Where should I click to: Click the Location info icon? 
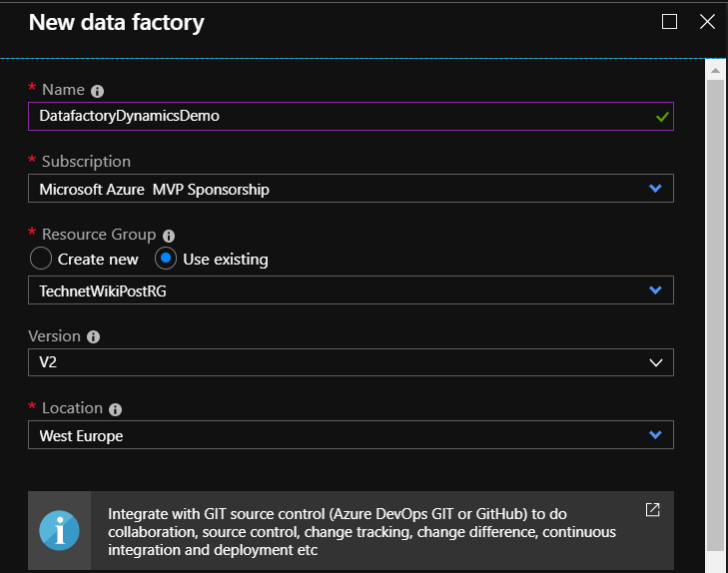point(115,409)
